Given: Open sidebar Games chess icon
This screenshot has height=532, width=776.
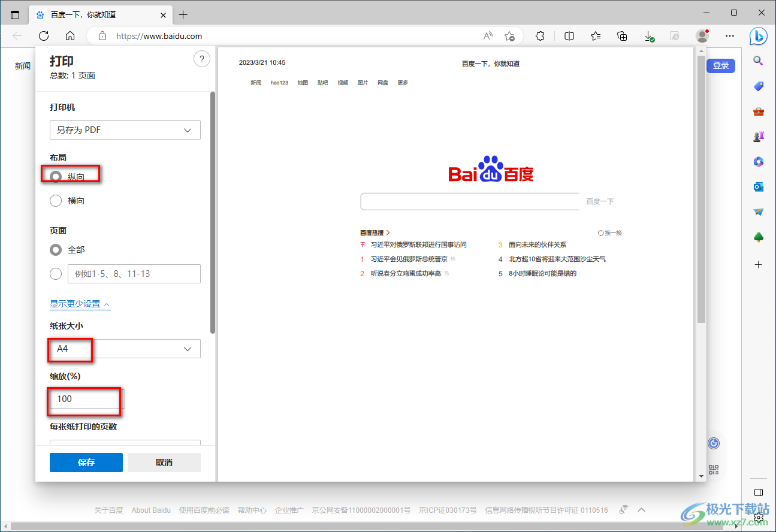Looking at the screenshot, I should [x=758, y=137].
